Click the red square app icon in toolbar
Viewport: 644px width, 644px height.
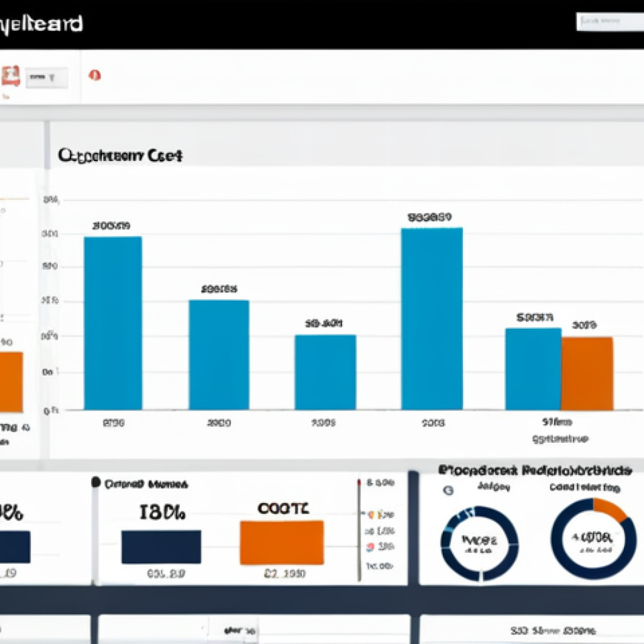(10, 76)
